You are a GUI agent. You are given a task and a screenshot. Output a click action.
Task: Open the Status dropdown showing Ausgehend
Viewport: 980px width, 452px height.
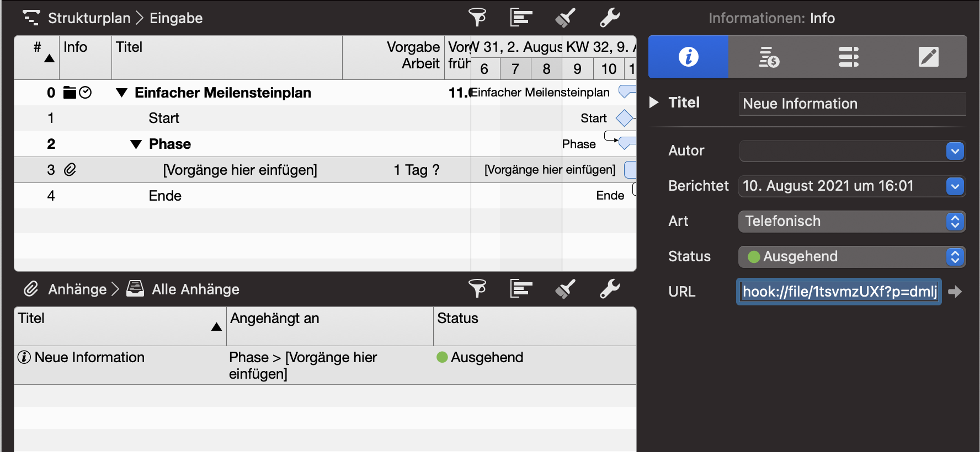point(955,257)
